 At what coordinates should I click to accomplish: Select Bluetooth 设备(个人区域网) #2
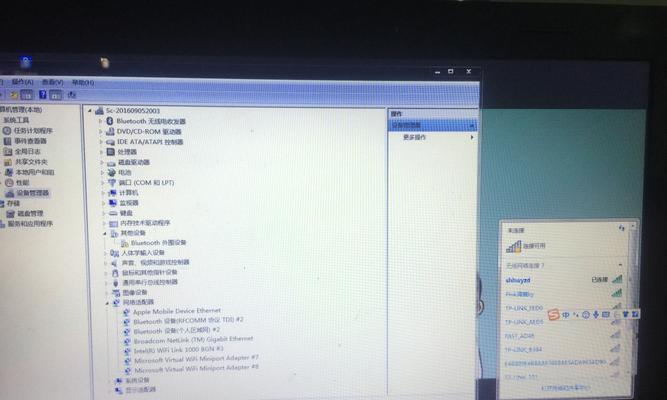pyautogui.click(x=177, y=331)
